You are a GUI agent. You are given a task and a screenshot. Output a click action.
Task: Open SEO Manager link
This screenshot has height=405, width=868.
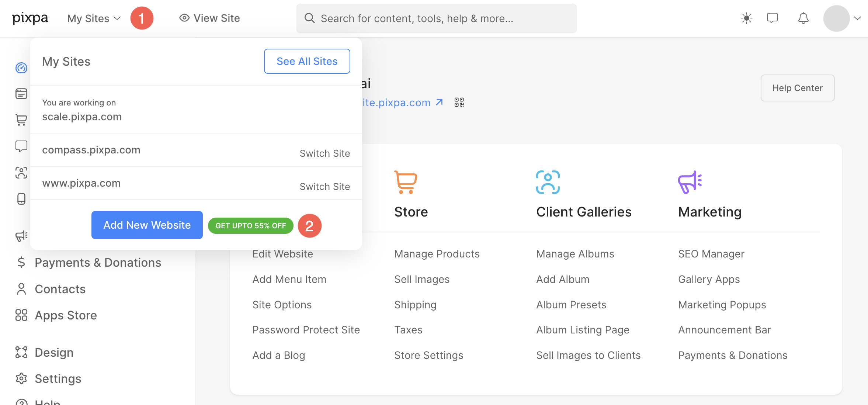(711, 254)
